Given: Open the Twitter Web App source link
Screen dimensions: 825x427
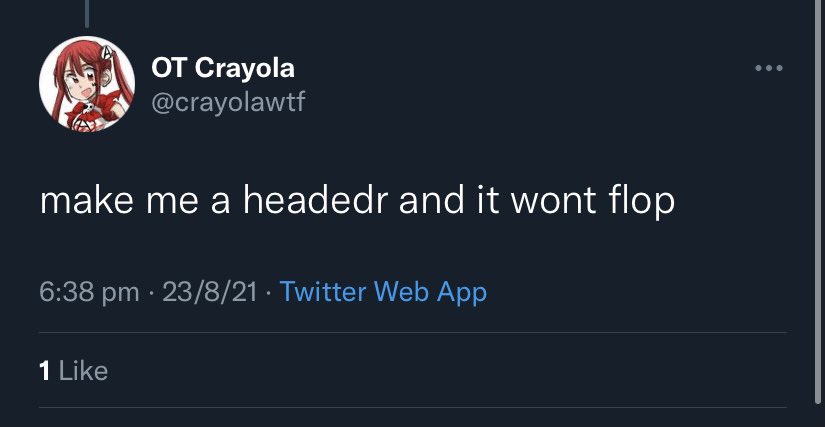Looking at the screenshot, I should (383, 292).
